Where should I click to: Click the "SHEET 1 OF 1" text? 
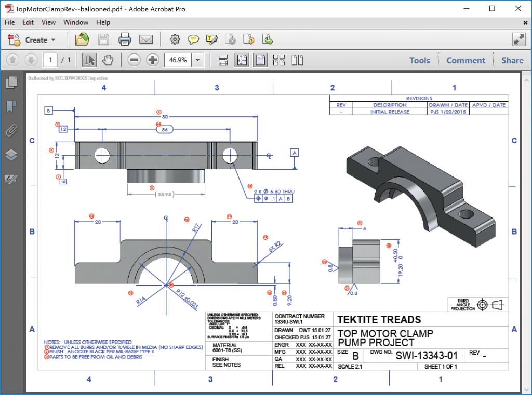point(441,367)
